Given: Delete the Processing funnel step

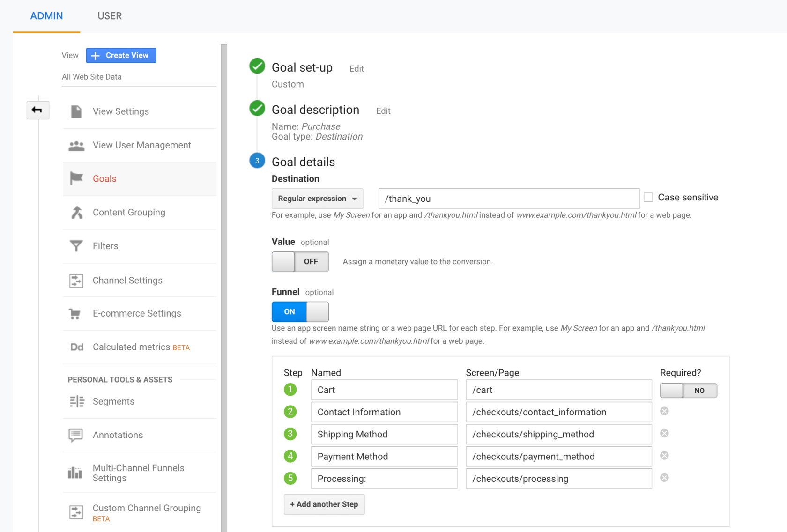Looking at the screenshot, I should pos(664,478).
